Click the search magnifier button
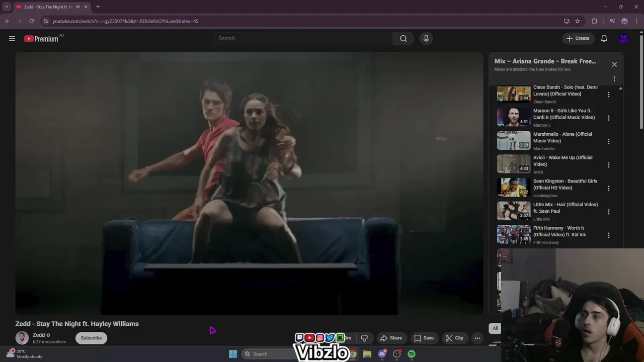The height and width of the screenshot is (362, 644). [404, 39]
